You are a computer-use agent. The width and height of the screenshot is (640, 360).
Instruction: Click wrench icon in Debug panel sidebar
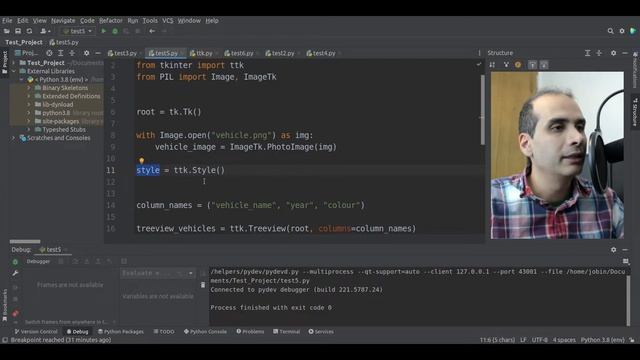(15, 273)
